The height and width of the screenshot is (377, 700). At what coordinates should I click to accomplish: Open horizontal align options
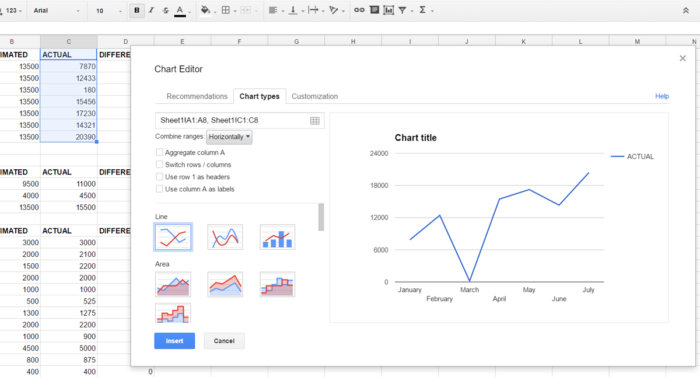(273, 10)
